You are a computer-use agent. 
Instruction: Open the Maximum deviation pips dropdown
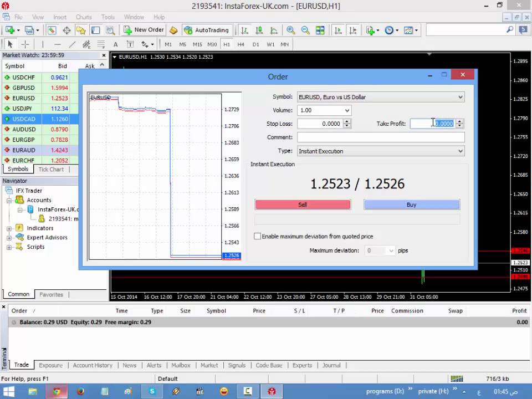pyautogui.click(x=391, y=250)
